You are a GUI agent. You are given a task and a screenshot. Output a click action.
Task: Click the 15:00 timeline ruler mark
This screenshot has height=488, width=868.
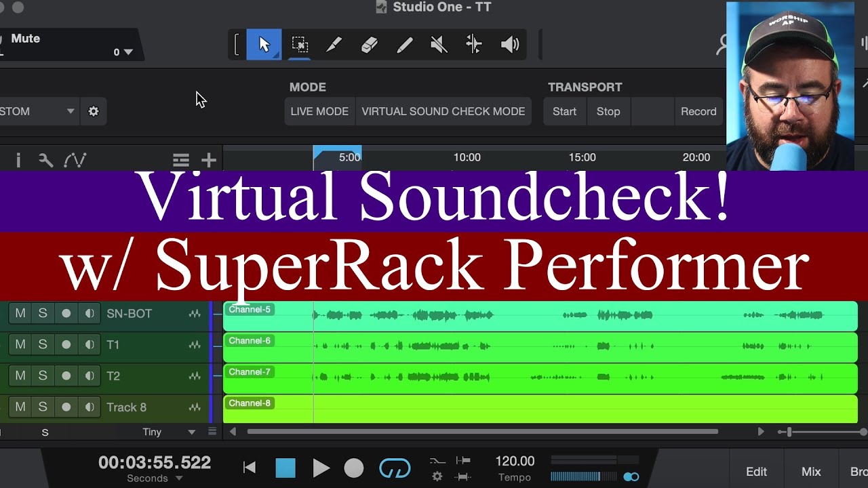[582, 157]
